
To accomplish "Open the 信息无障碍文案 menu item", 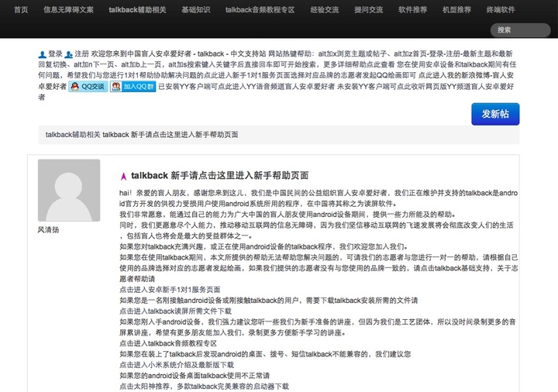I will point(68,9).
